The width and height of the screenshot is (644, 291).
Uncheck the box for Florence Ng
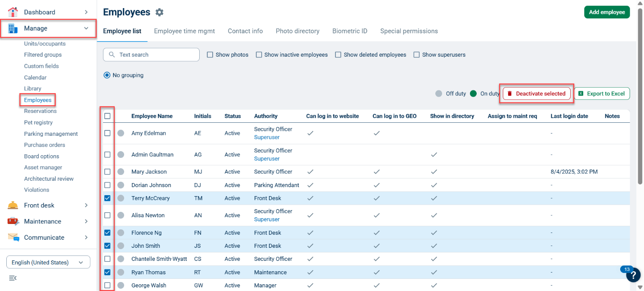point(107,233)
